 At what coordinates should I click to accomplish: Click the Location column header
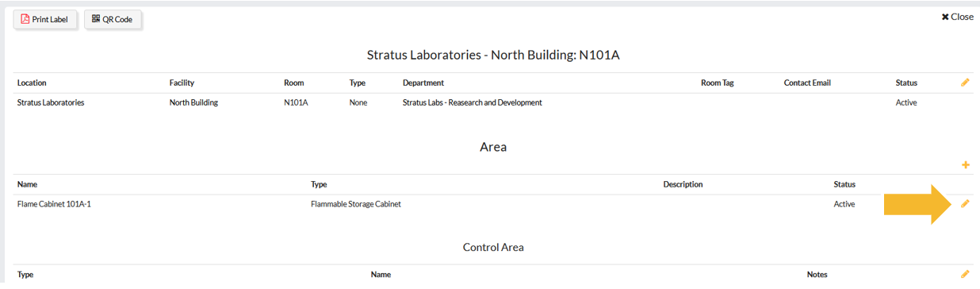point(32,83)
